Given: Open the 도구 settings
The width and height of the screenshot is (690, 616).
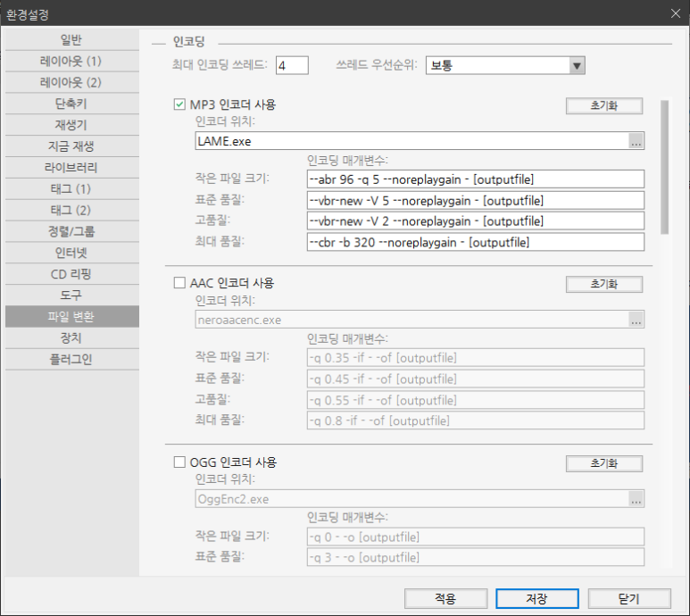Looking at the screenshot, I should click(x=72, y=296).
